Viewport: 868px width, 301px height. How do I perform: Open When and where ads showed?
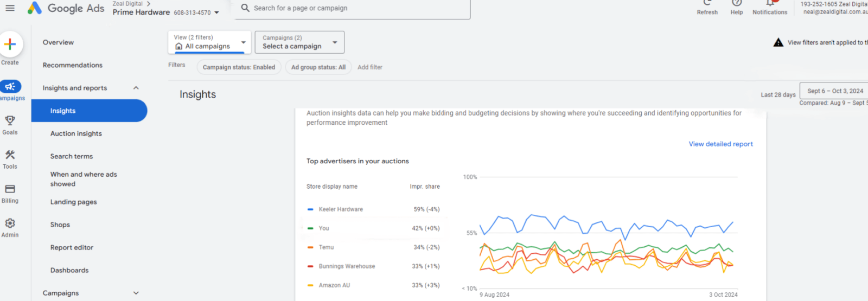(84, 179)
